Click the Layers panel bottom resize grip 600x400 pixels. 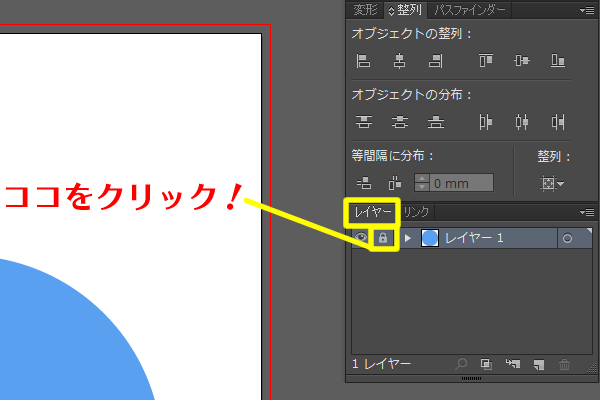pyautogui.click(x=471, y=378)
